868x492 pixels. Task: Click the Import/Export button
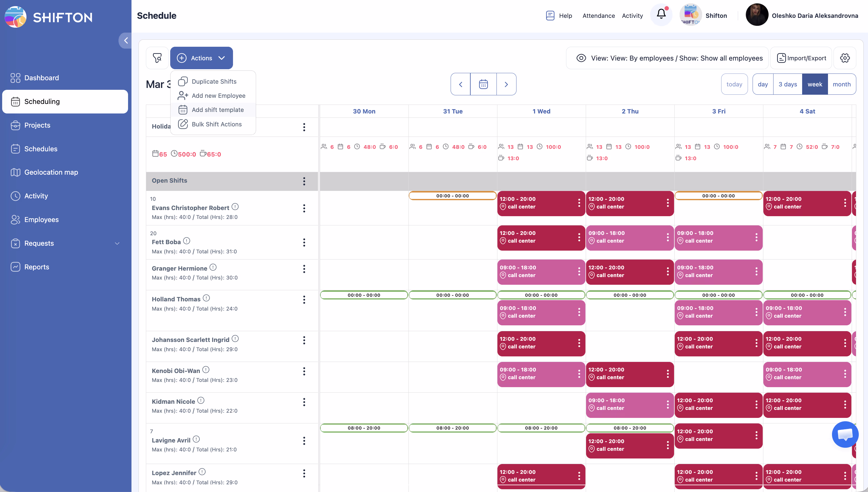click(x=801, y=58)
